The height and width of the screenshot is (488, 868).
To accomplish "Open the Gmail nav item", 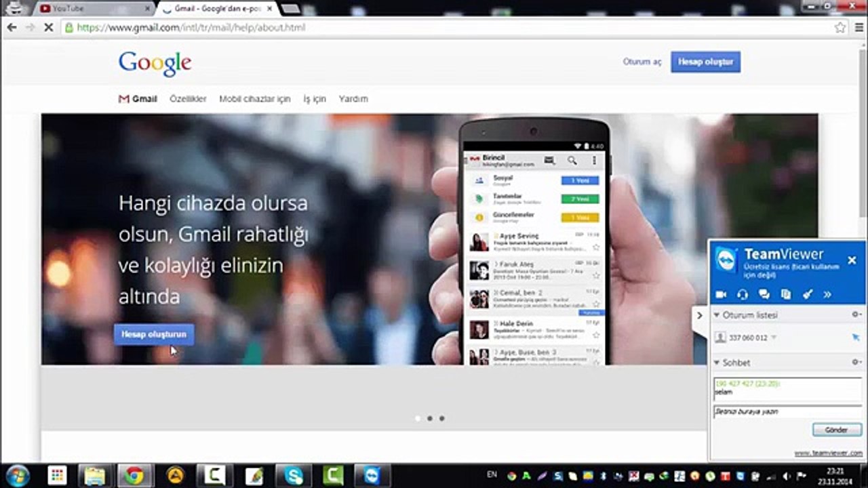I will pyautogui.click(x=138, y=99).
